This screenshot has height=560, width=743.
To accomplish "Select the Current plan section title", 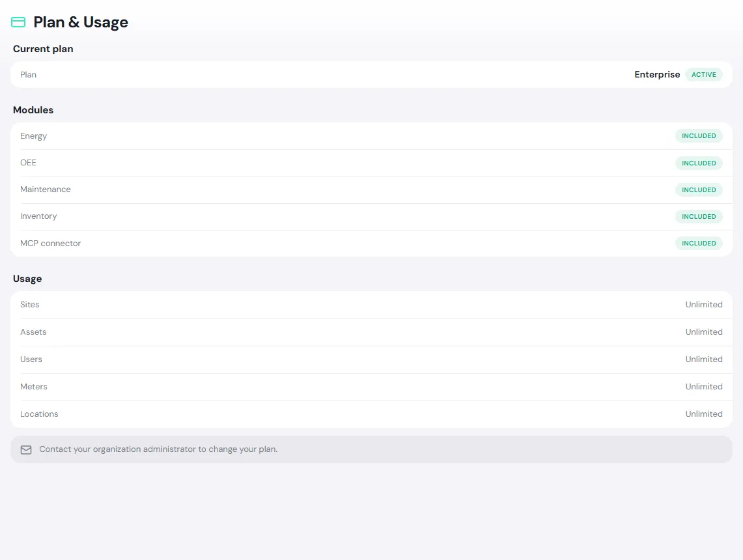I will pos(43,49).
